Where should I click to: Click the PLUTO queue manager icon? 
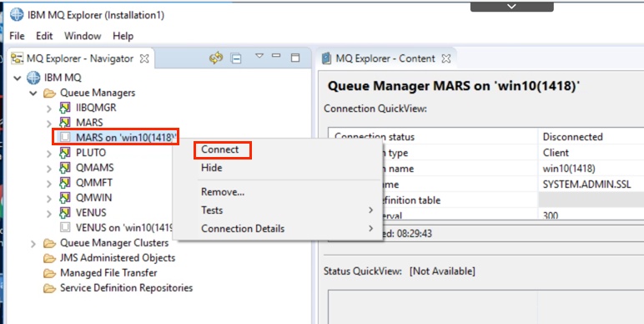tap(65, 153)
